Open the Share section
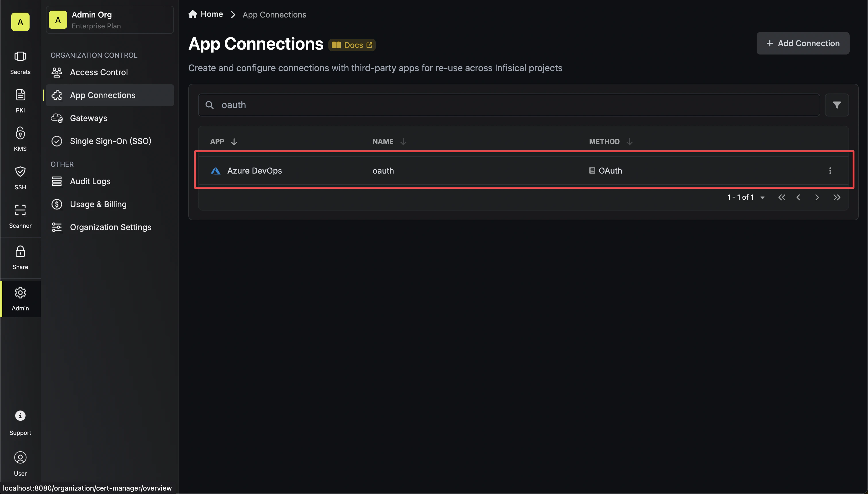This screenshot has width=868, height=494. pos(20,258)
